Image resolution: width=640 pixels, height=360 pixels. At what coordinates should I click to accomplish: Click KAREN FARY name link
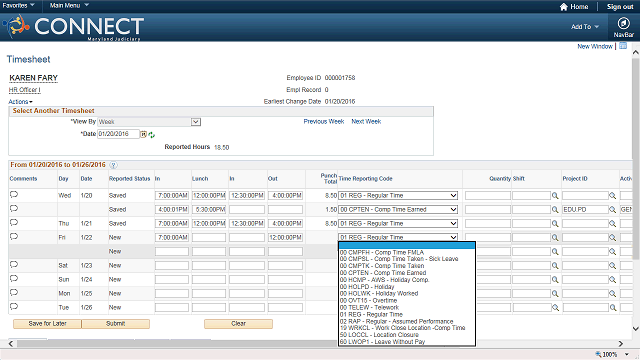[33, 78]
